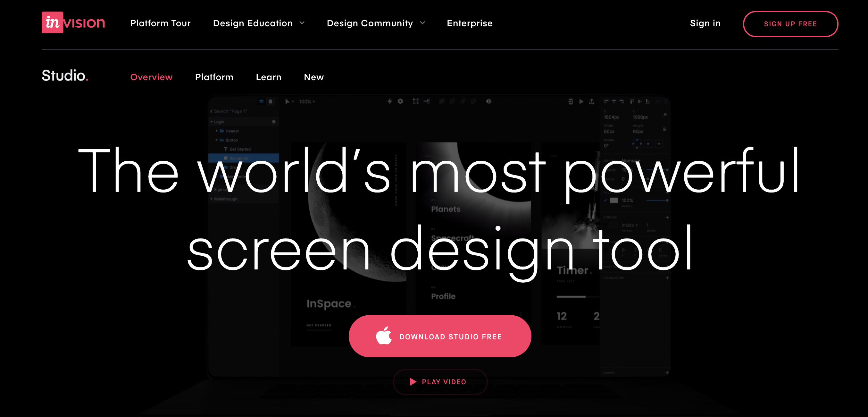Click the home icon on Login artboard row
868x417 pixels.
click(274, 122)
